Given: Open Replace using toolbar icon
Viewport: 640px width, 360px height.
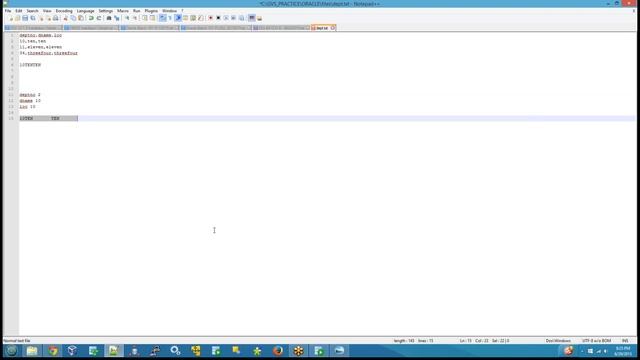Looking at the screenshot, I should [x=117, y=18].
